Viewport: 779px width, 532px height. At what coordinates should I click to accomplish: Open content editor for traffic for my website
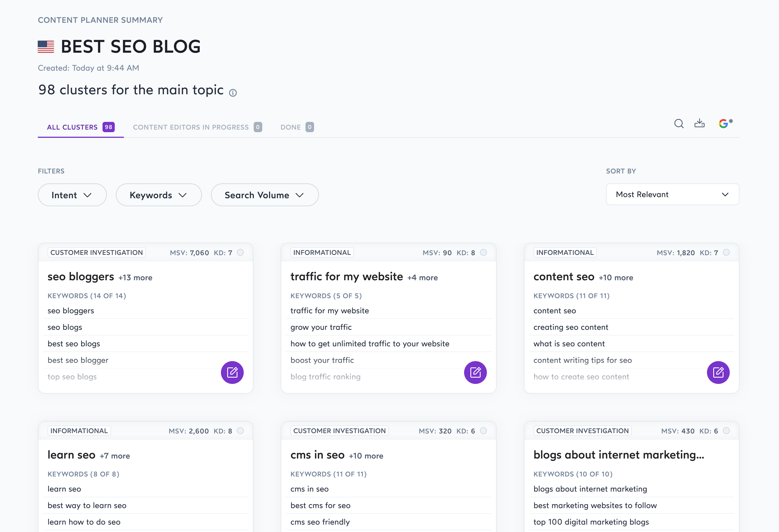click(x=475, y=373)
